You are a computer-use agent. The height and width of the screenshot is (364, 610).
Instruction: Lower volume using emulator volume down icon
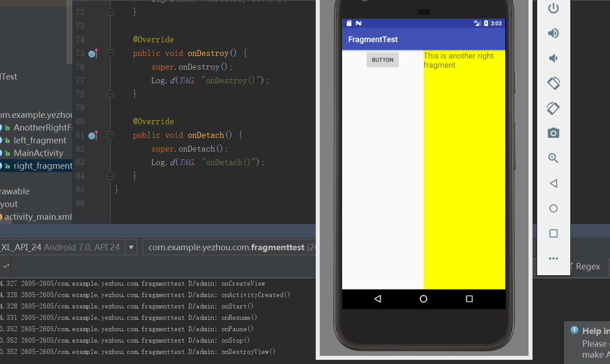(553, 58)
